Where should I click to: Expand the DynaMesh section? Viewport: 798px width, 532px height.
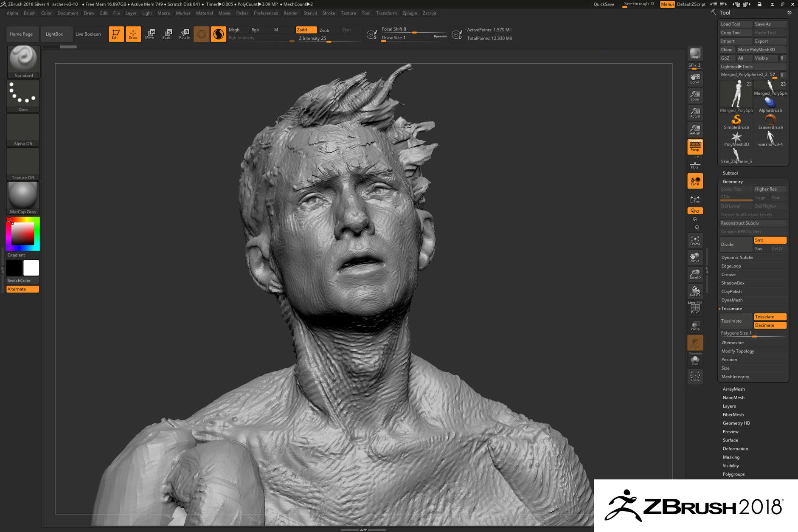coord(732,300)
